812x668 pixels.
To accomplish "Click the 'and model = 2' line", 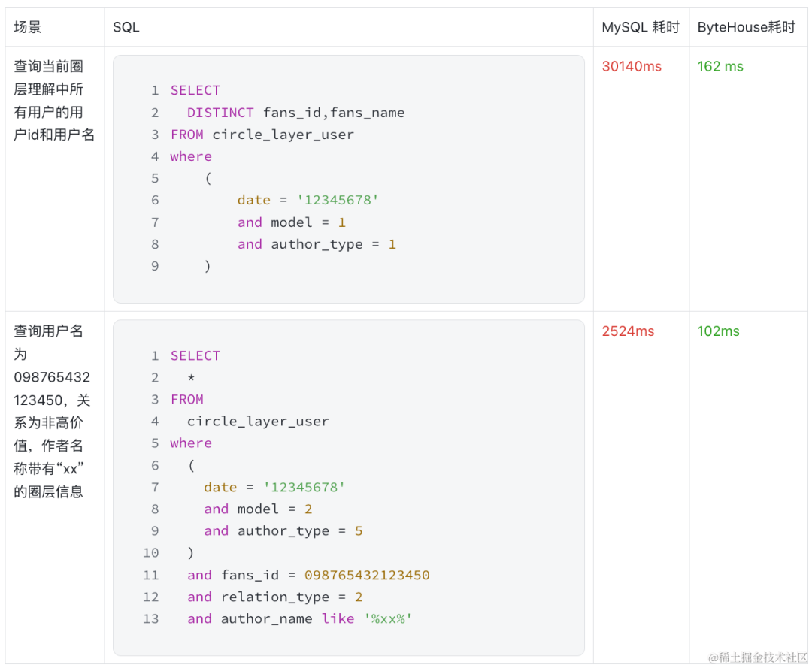I will [x=258, y=509].
